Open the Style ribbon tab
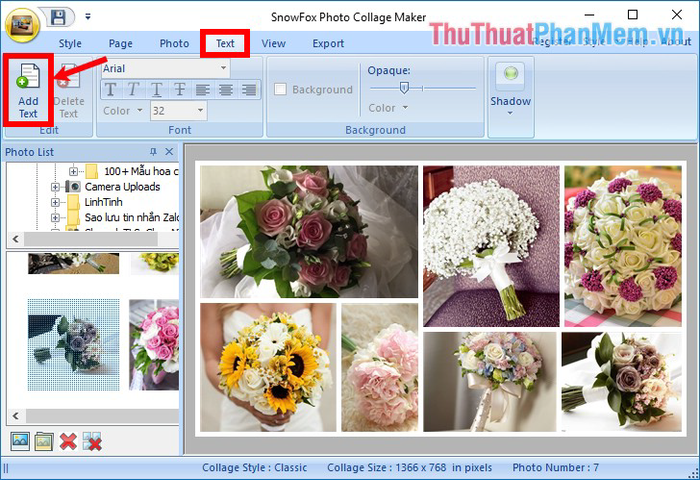The height and width of the screenshot is (480, 700). click(x=70, y=43)
